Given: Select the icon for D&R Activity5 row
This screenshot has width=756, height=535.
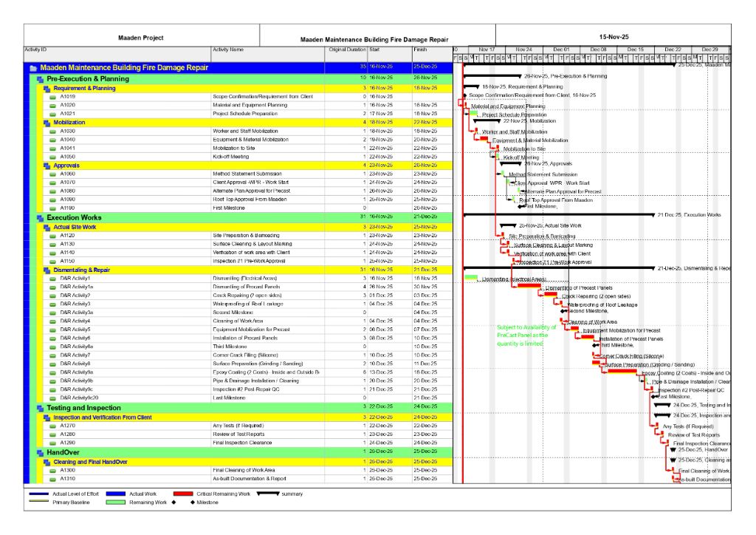Looking at the screenshot, I should [52, 330].
